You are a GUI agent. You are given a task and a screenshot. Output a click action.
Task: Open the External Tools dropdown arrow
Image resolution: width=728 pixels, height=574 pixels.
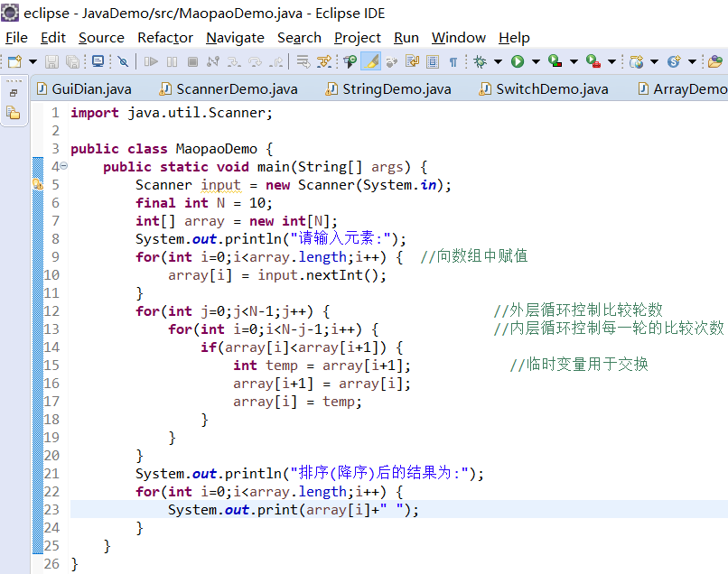point(611,61)
